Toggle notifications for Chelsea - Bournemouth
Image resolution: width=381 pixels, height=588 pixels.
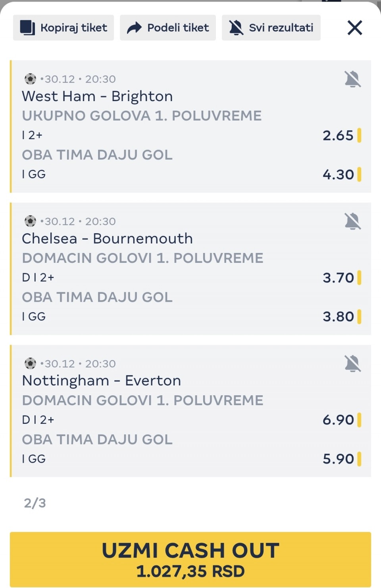pyautogui.click(x=352, y=221)
